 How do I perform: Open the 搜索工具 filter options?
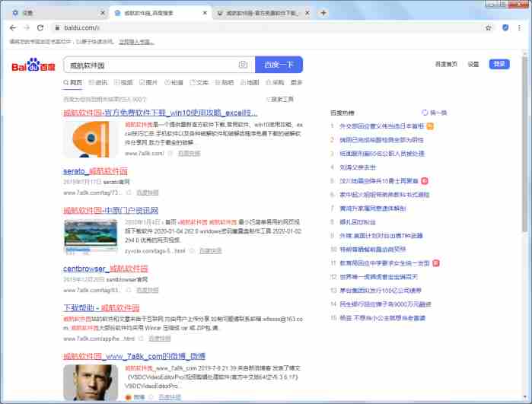280,100
